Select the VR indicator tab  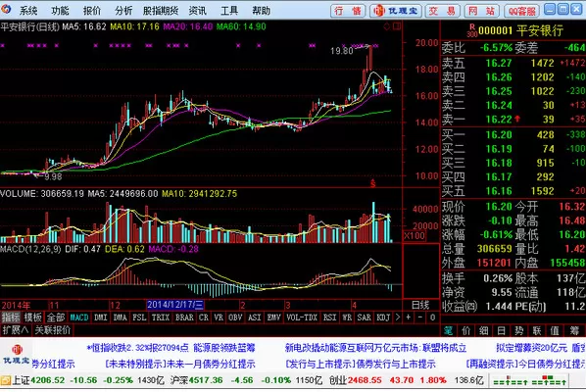219,318
